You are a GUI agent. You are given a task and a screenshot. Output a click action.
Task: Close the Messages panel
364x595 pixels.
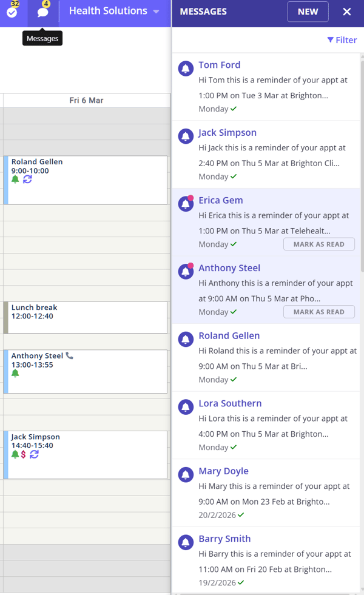pos(347,12)
